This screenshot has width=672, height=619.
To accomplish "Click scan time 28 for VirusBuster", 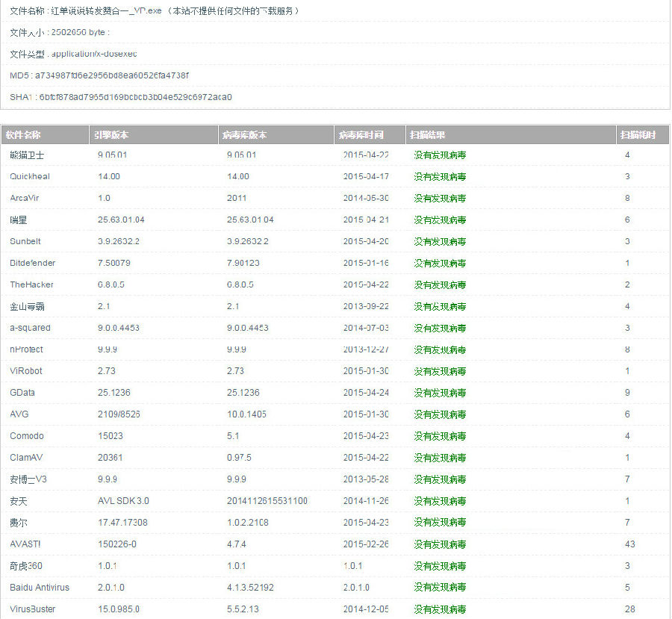I will click(x=629, y=609).
